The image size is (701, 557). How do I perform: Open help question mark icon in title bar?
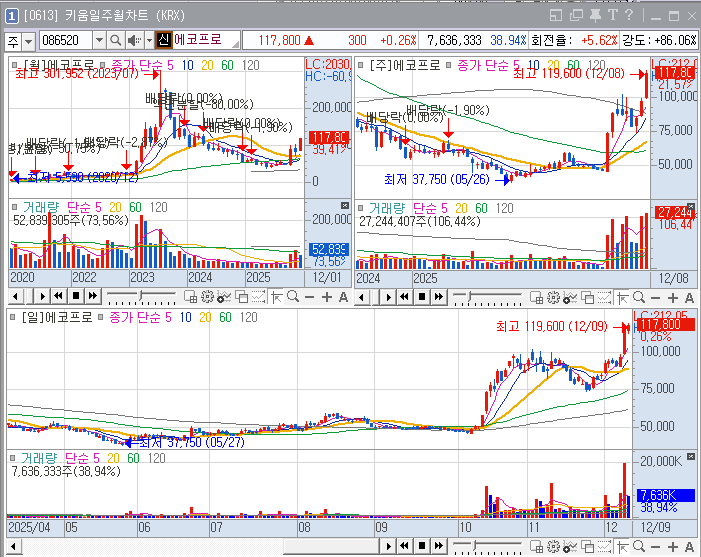tap(629, 15)
